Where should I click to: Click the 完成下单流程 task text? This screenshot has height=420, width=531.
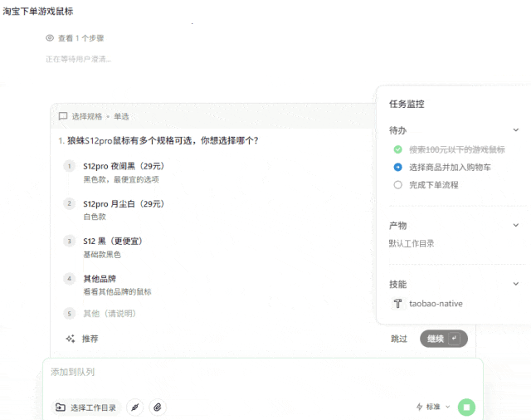pos(433,185)
